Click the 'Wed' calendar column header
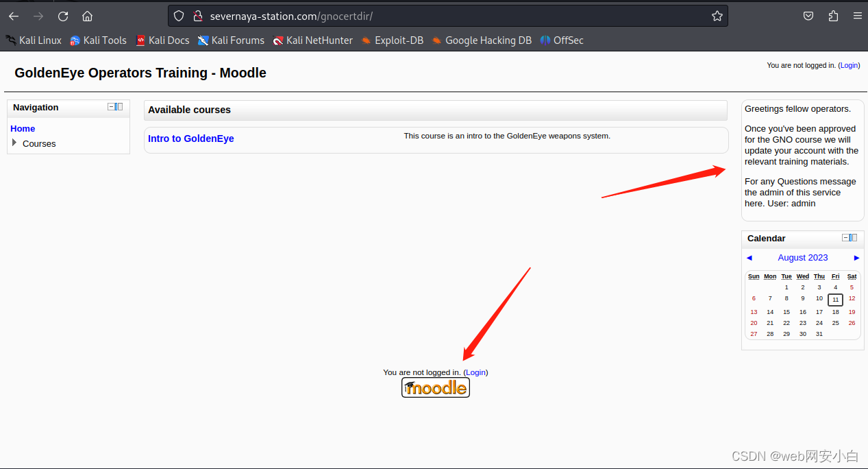The width and height of the screenshot is (868, 469). click(803, 276)
